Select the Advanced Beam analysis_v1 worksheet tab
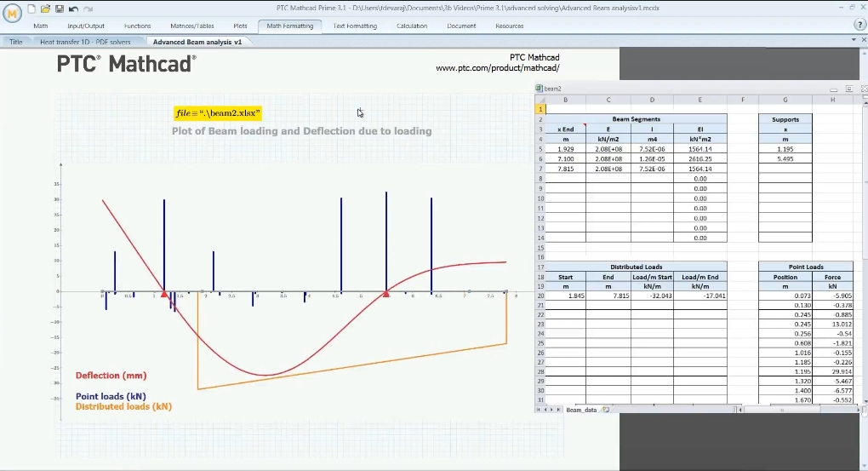 point(197,42)
